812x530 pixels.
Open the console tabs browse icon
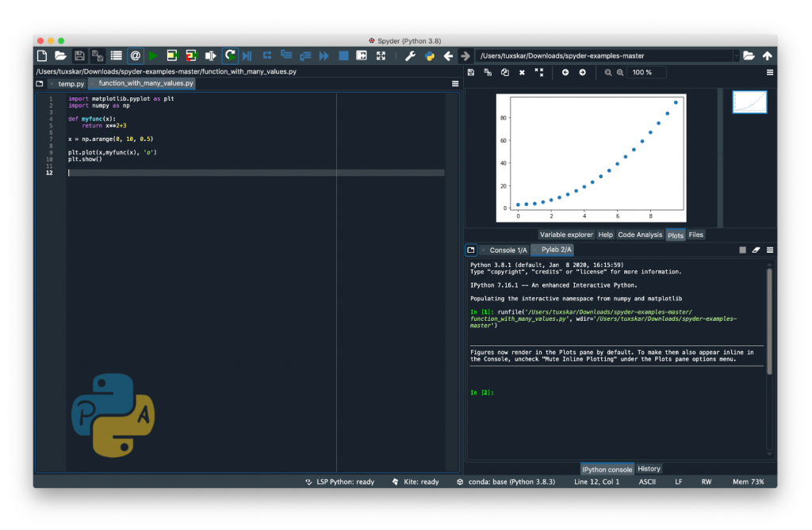pos(471,250)
